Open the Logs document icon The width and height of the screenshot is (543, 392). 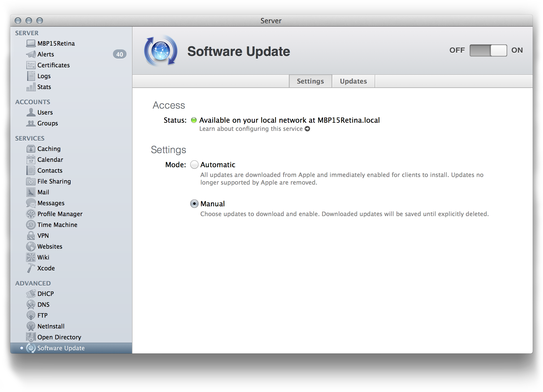31,76
